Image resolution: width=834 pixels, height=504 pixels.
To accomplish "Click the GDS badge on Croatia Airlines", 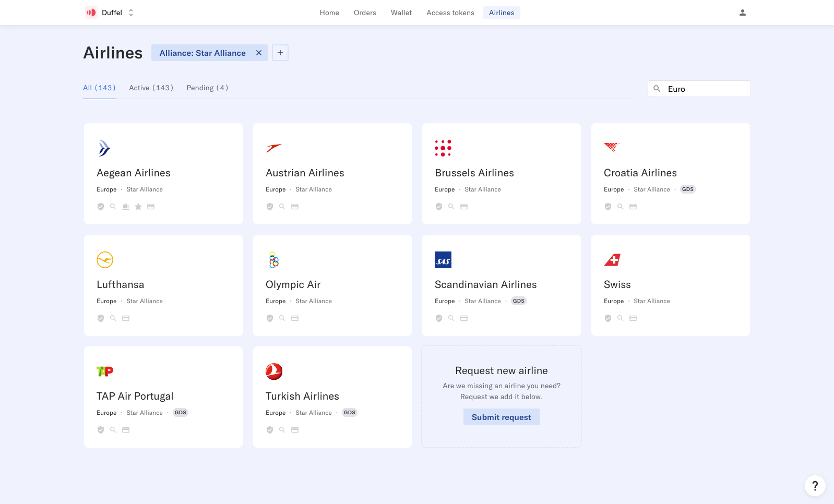I will point(688,189).
